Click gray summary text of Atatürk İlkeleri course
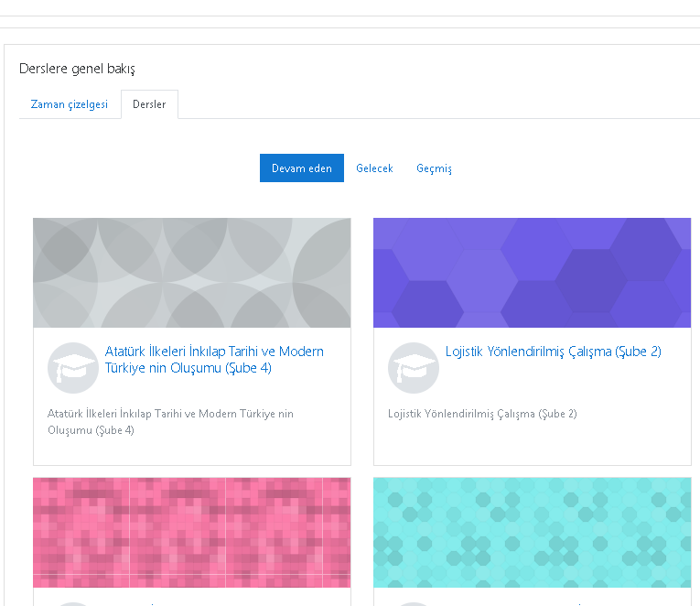700x606 pixels. [x=170, y=422]
